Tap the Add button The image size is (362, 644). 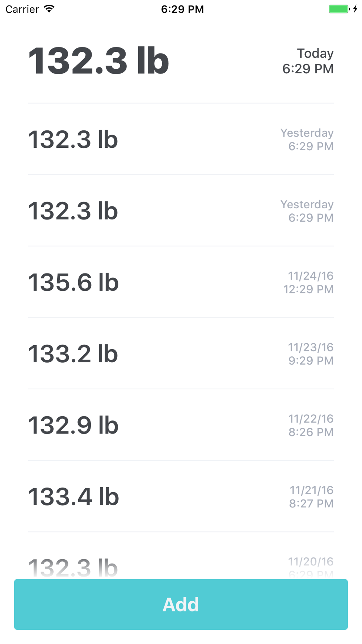click(x=181, y=604)
